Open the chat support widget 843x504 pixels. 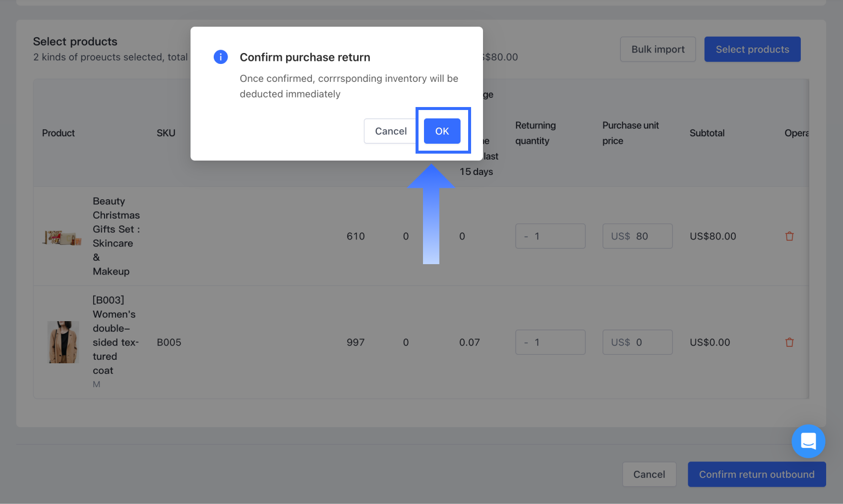point(808,441)
